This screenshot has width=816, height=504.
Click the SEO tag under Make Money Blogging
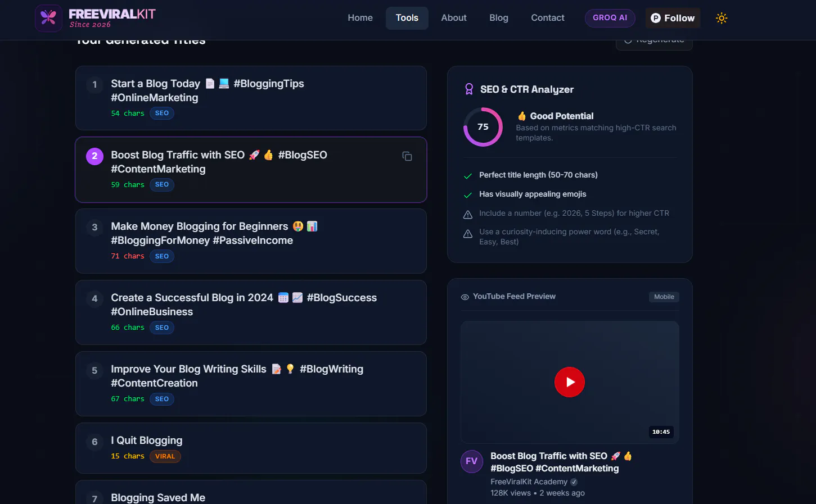click(x=162, y=256)
